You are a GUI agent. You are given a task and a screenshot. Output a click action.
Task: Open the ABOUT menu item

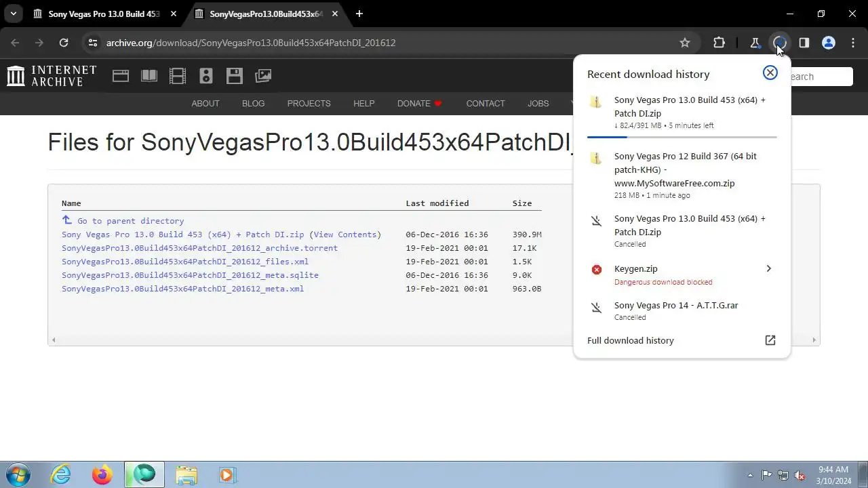[205, 103]
